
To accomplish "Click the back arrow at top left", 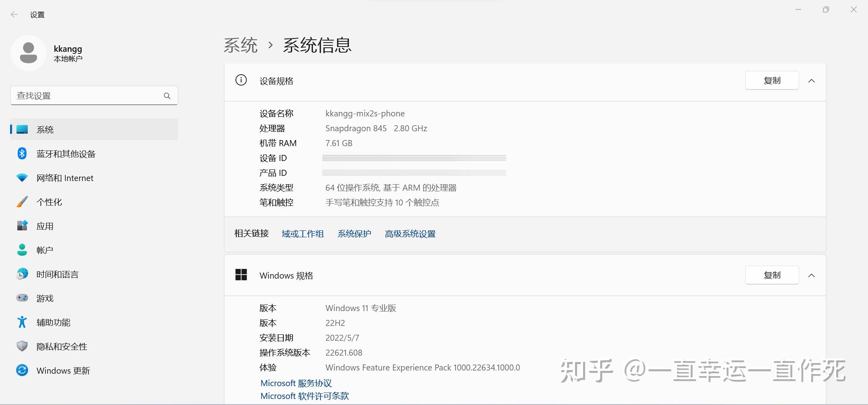I will coord(15,14).
